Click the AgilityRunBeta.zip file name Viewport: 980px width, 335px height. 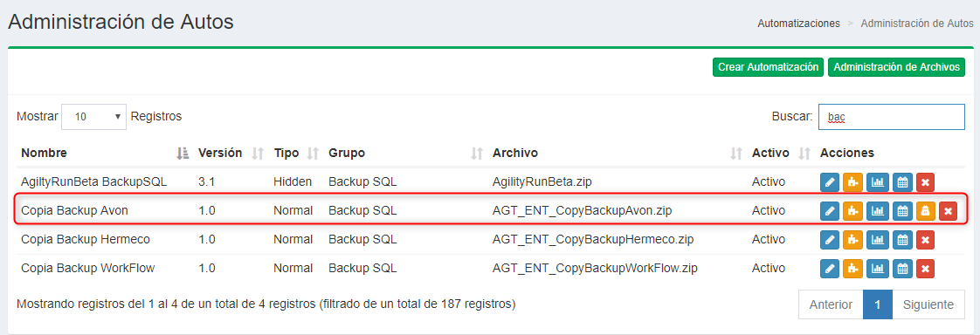[542, 182]
